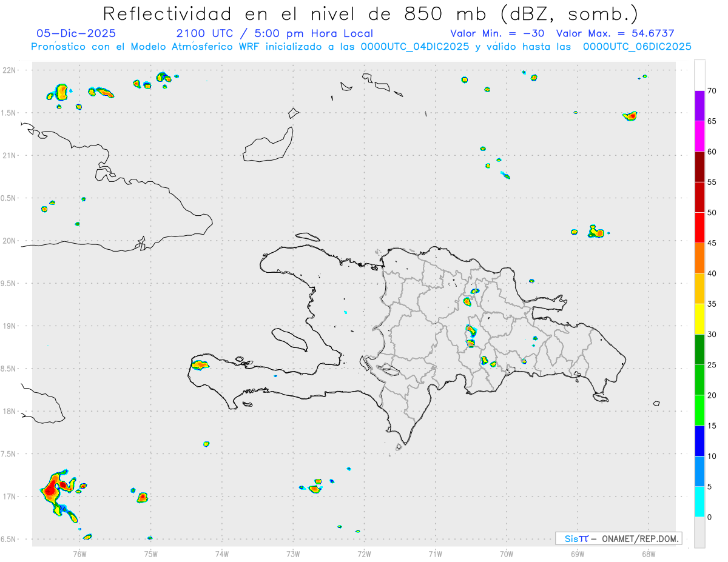Select the maroon 55–60 dBZ color band

tap(699, 167)
